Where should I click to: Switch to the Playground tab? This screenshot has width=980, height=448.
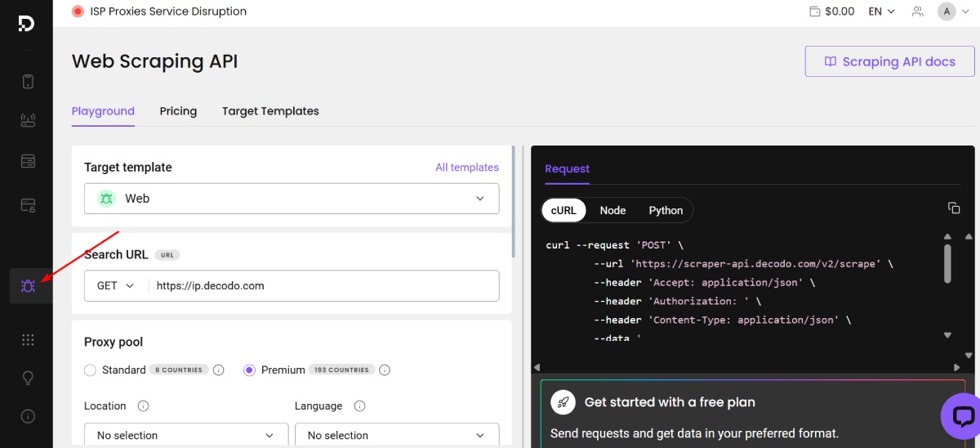pyautogui.click(x=103, y=111)
